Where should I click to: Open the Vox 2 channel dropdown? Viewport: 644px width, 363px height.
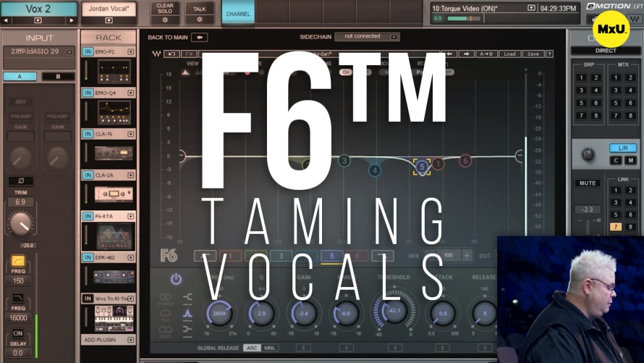pos(38,20)
